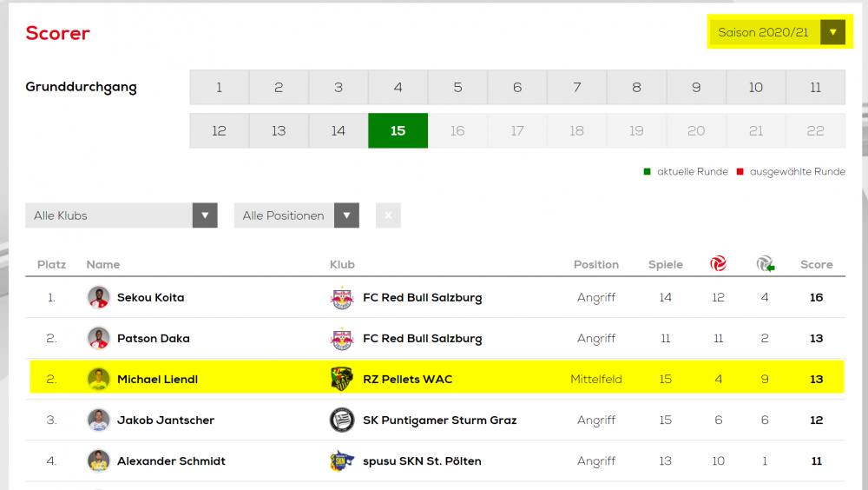Click the SKN St. Pölten club logo
868x490 pixels.
(341, 461)
